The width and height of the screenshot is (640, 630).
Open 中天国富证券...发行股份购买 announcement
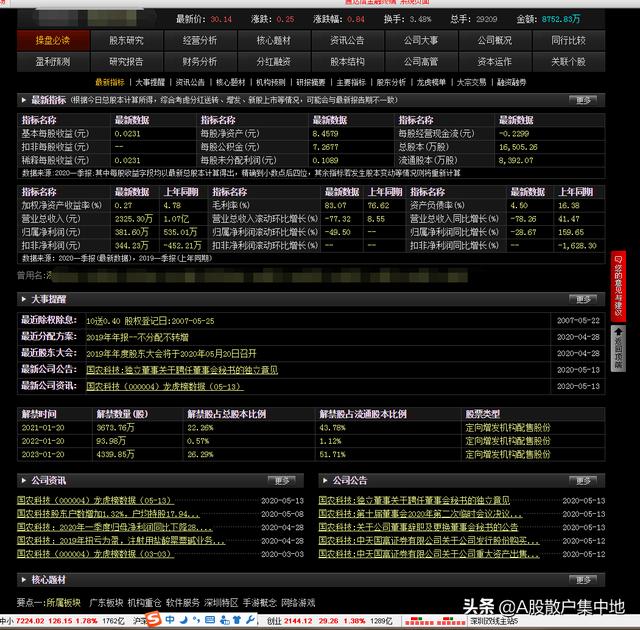point(429,541)
